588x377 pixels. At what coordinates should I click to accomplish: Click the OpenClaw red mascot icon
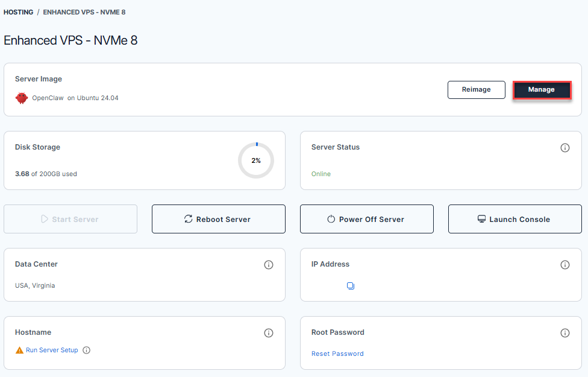pos(22,98)
